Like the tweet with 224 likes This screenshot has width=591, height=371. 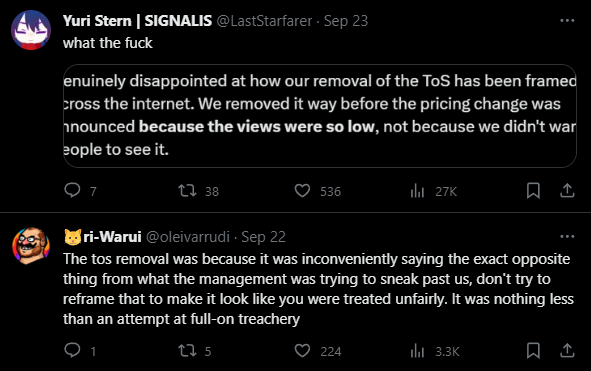[x=302, y=351]
